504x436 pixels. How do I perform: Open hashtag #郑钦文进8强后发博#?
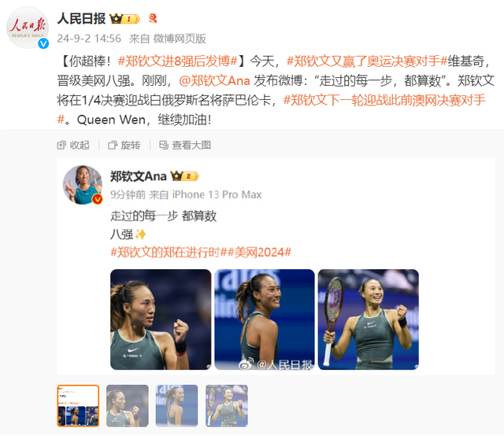pyautogui.click(x=177, y=61)
